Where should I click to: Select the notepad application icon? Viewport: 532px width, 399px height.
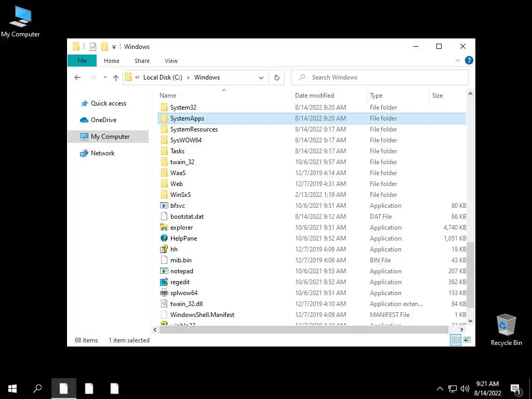point(164,271)
